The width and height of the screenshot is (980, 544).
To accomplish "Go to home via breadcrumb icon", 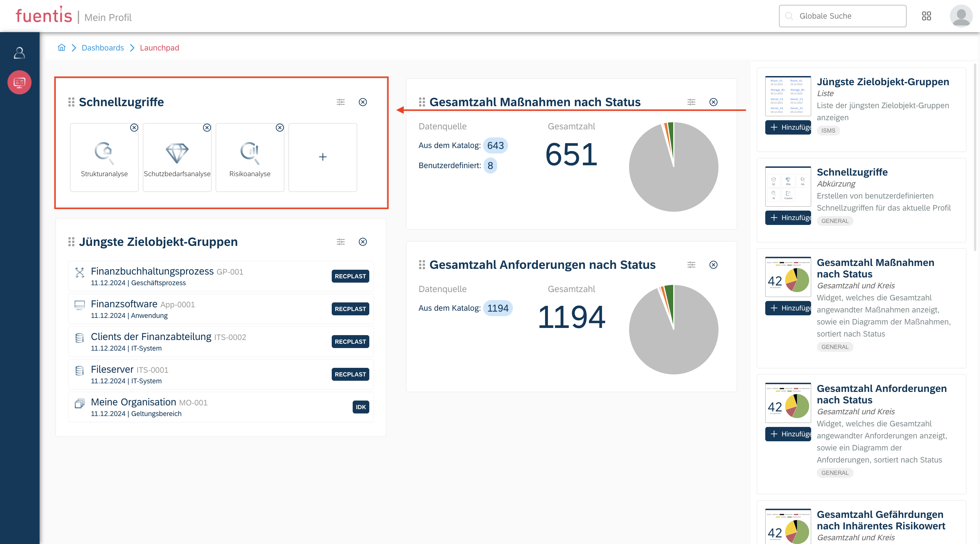I will pyautogui.click(x=61, y=48).
